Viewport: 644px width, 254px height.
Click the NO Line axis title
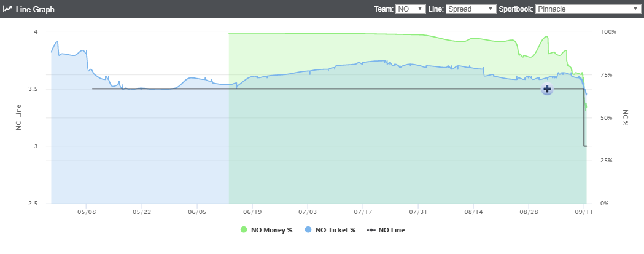tap(18, 117)
